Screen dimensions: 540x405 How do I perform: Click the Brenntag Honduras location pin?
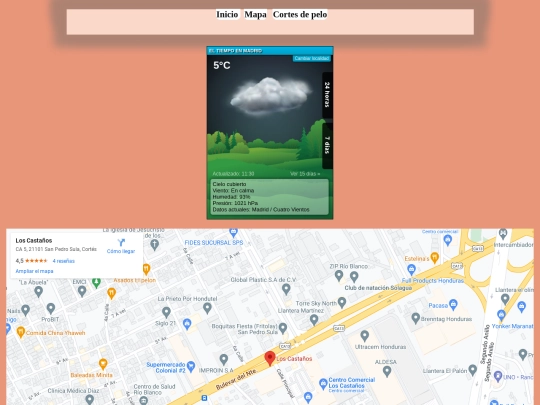pyautogui.click(x=416, y=318)
